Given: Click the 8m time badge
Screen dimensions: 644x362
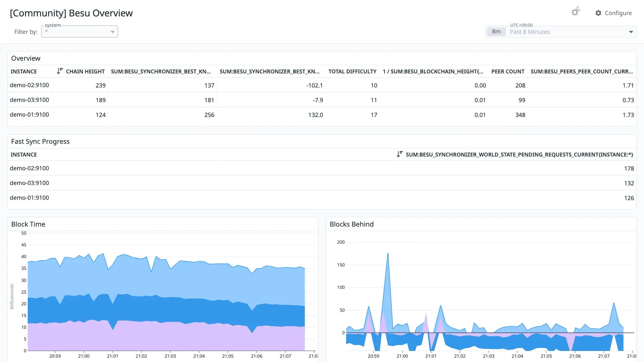Looking at the screenshot, I should pos(496,32).
